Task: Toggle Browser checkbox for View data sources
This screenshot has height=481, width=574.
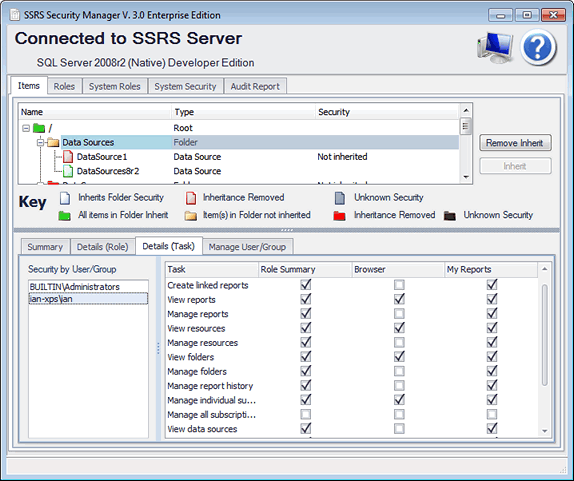Action: click(399, 428)
